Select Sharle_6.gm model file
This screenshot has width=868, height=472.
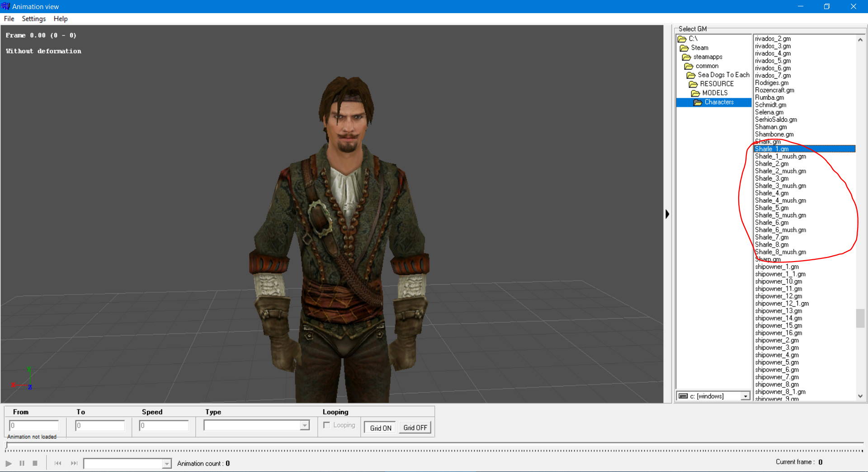pyautogui.click(x=772, y=223)
